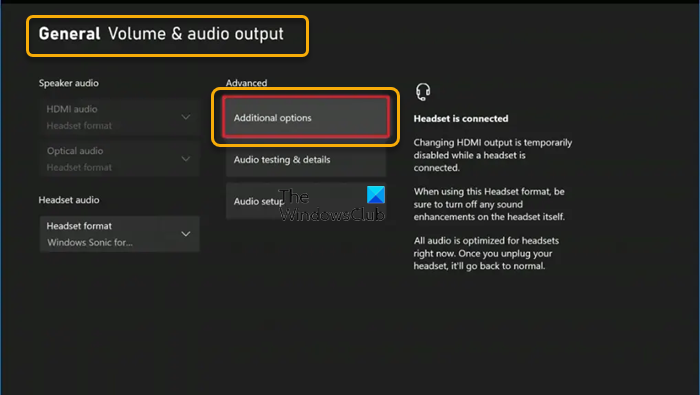Expand the HDMI audio dropdown
Image resolution: width=700 pixels, height=395 pixels.
pos(119,117)
